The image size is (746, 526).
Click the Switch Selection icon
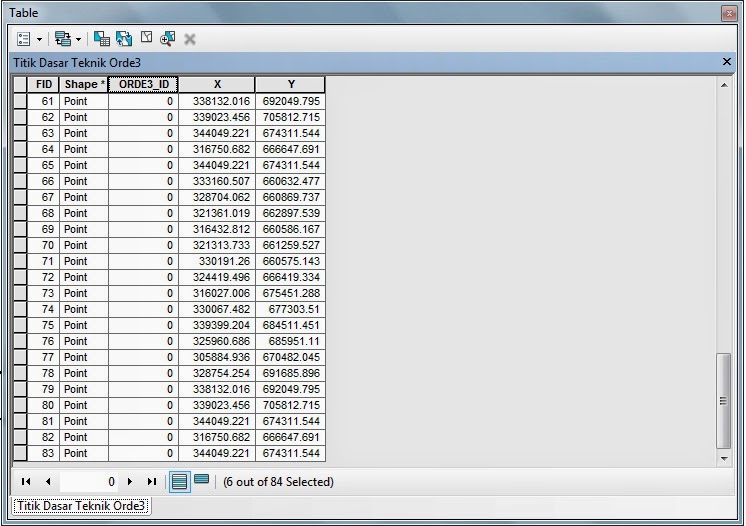click(124, 39)
